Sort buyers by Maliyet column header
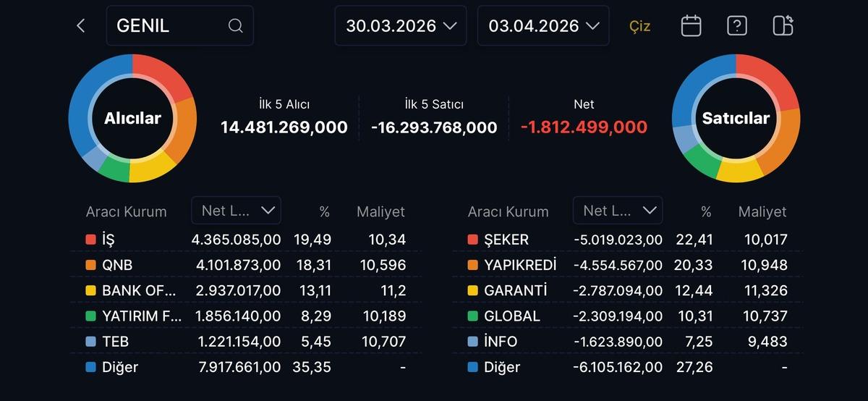Screen dimensions: 868x401 click(380, 212)
